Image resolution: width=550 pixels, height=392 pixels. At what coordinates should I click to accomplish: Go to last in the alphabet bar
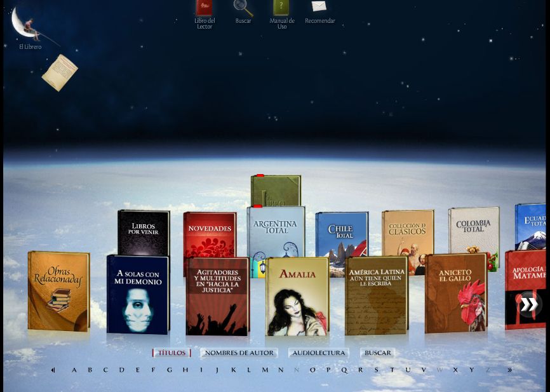point(509,370)
